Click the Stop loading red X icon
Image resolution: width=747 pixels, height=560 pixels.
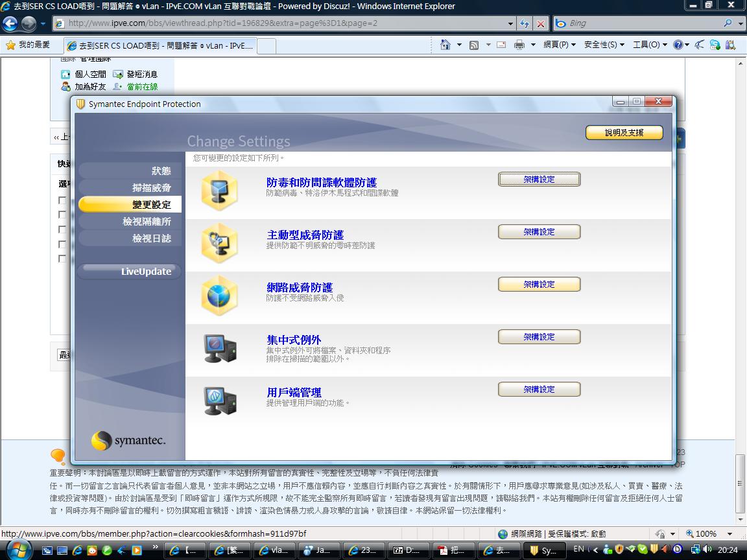(x=541, y=23)
